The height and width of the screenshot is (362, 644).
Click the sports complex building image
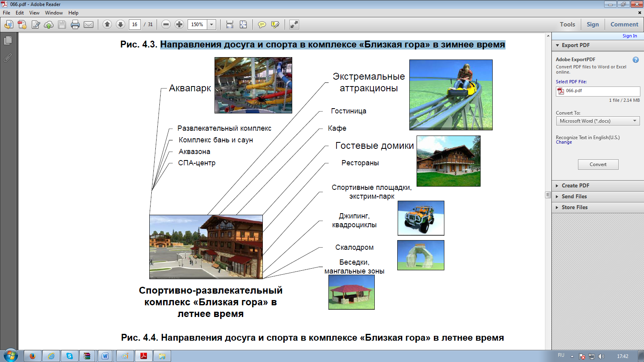pos(206,247)
